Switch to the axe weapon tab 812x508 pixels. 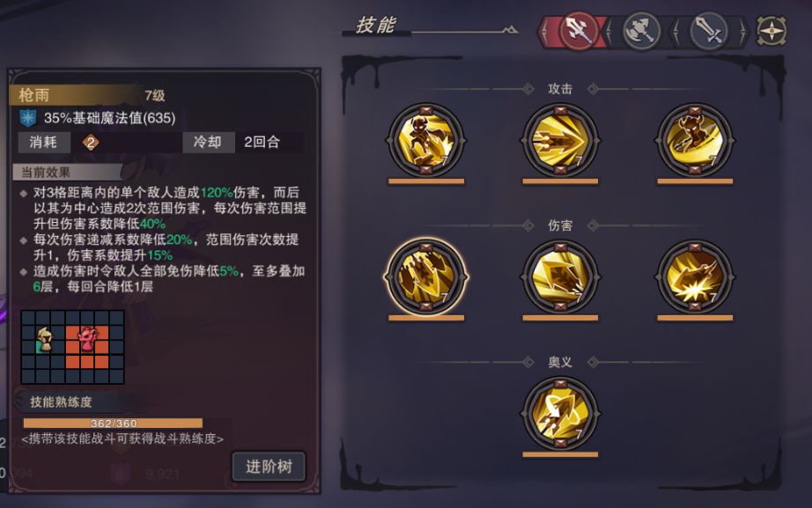[642, 31]
